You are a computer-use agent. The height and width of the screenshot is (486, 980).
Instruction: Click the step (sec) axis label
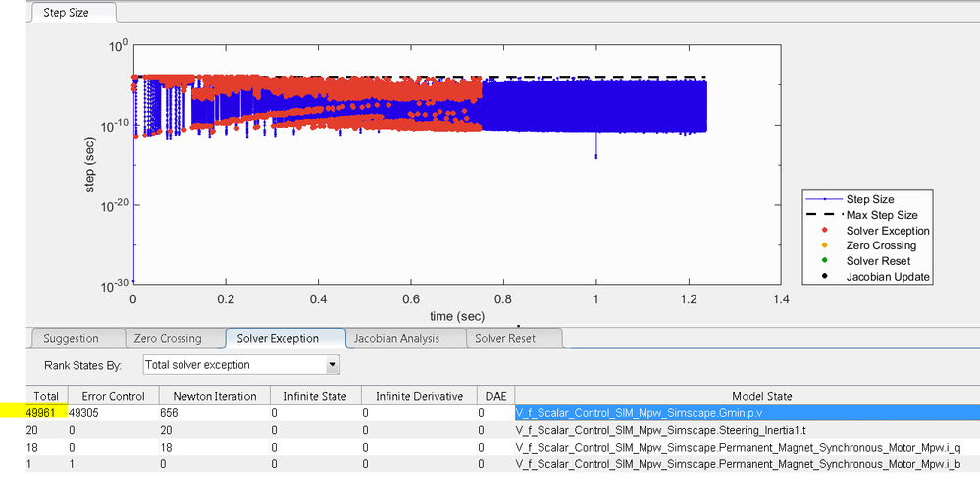click(x=90, y=165)
